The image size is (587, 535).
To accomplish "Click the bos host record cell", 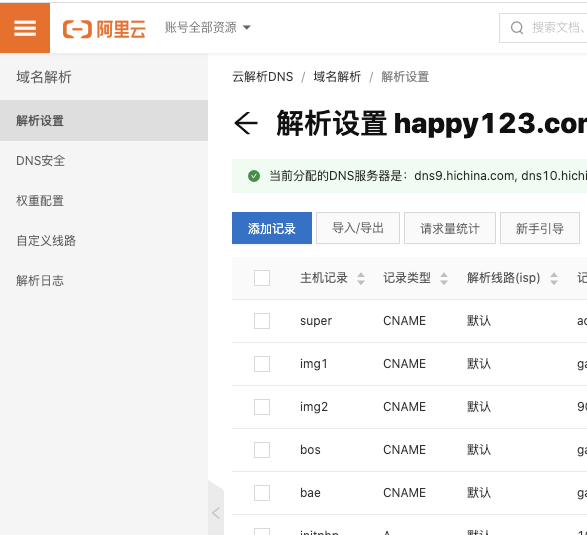I will point(310,450).
